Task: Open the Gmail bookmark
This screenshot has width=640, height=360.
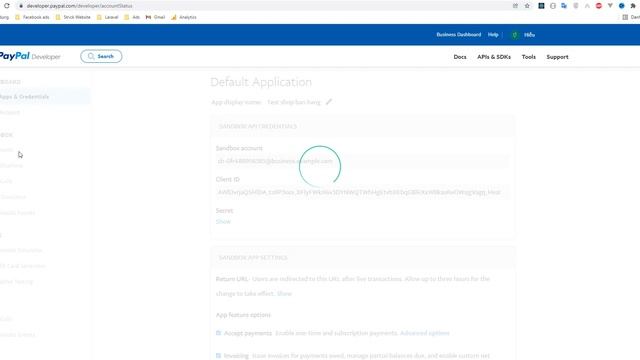Action: point(156,17)
